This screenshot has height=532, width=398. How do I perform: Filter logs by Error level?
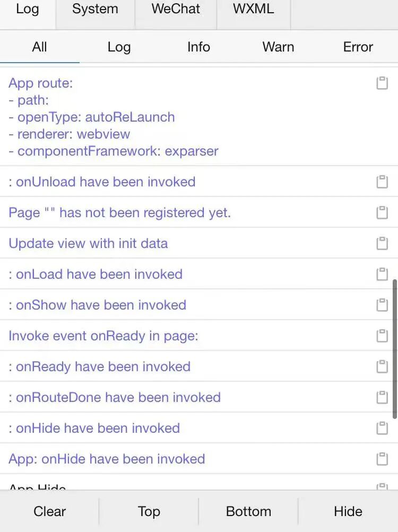pyautogui.click(x=358, y=47)
